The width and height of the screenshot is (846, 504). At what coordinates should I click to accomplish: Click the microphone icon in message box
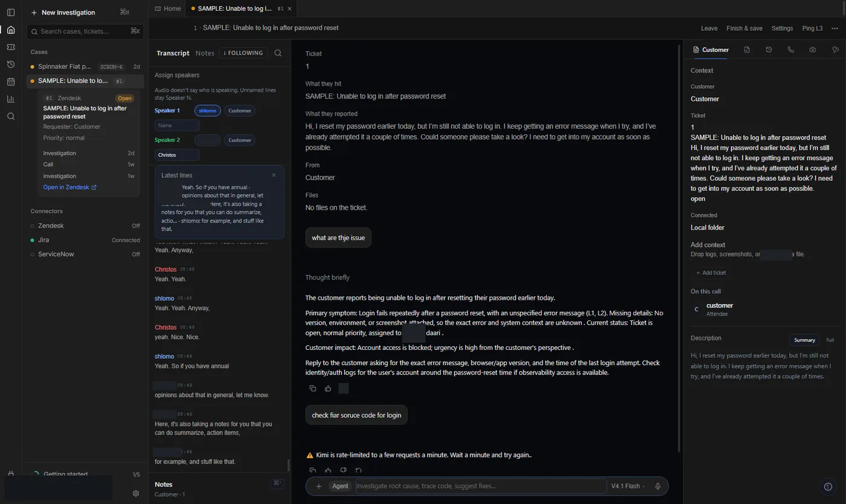pyautogui.click(x=658, y=486)
